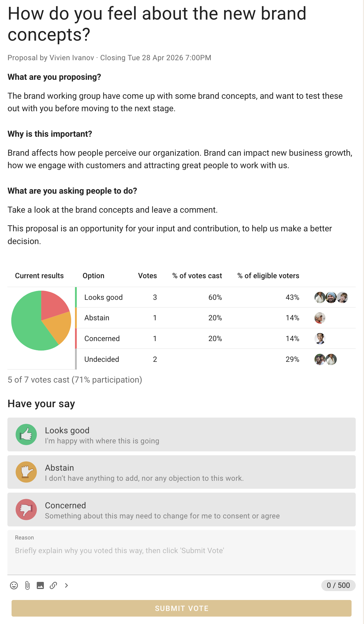The image size is (364, 624).
Task: Click the paperclip attach file icon
Action: pos(27,585)
